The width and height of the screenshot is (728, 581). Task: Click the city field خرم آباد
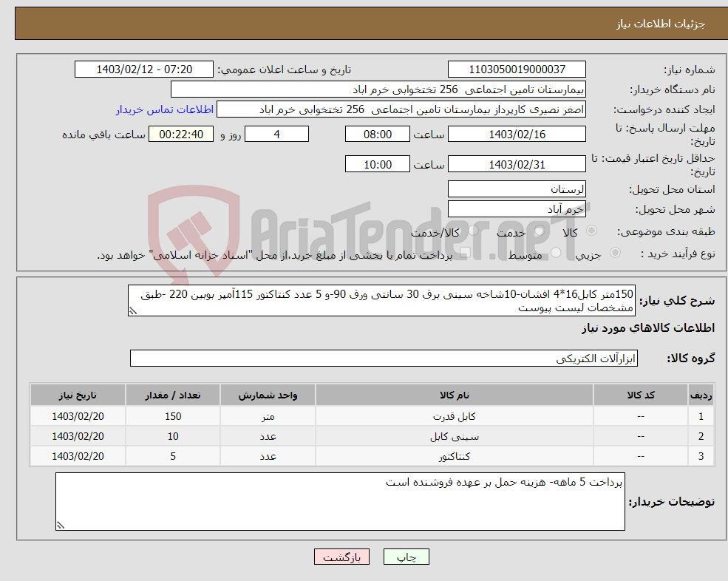click(x=517, y=209)
